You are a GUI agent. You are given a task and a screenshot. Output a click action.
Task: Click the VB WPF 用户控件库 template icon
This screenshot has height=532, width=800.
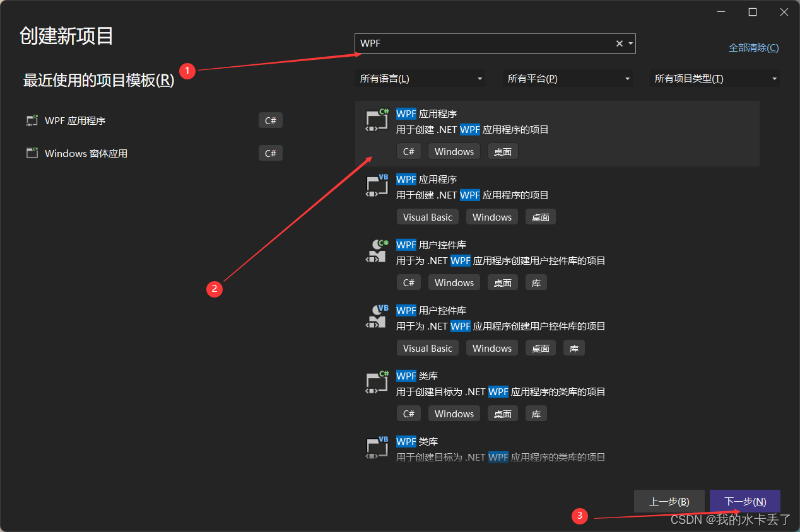click(x=378, y=316)
